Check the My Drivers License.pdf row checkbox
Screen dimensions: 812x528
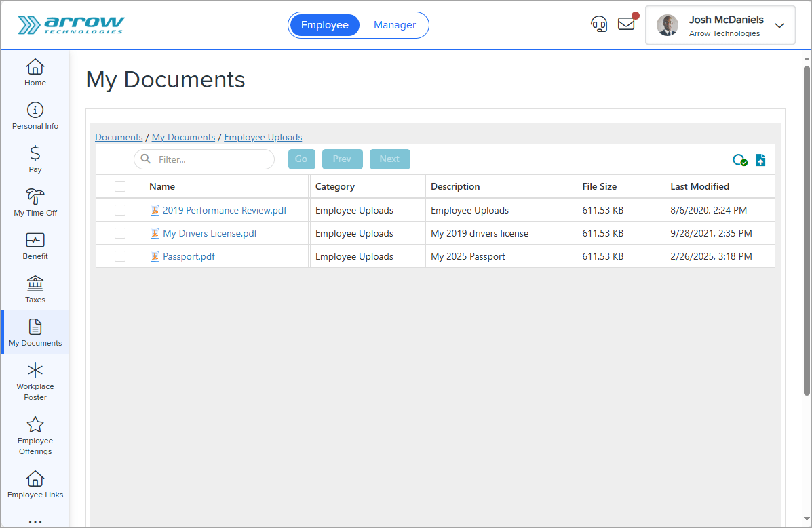click(120, 233)
